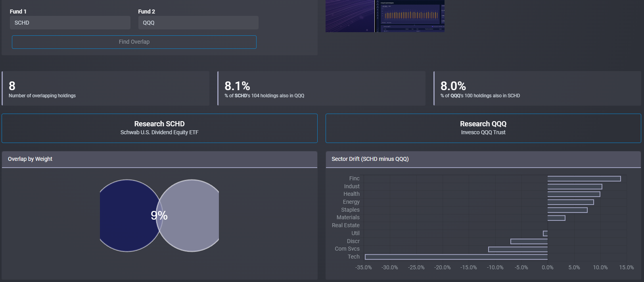Click the Materials sector bar

click(556, 218)
